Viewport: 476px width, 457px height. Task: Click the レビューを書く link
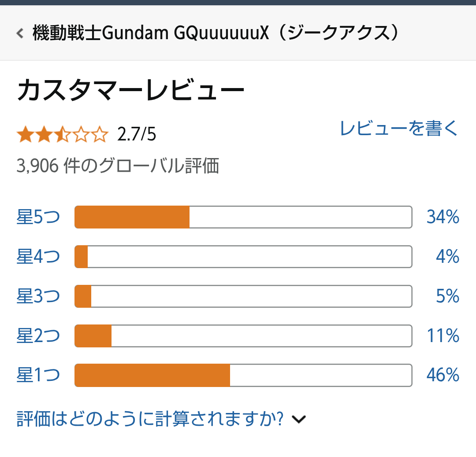pyautogui.click(x=398, y=128)
